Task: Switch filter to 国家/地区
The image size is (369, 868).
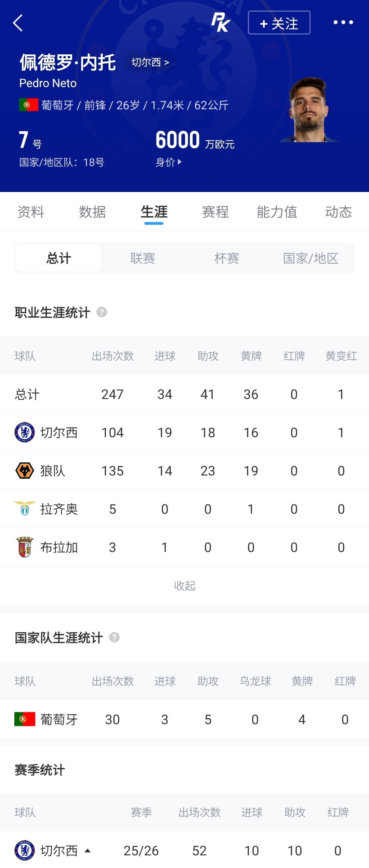Action: pos(311,258)
